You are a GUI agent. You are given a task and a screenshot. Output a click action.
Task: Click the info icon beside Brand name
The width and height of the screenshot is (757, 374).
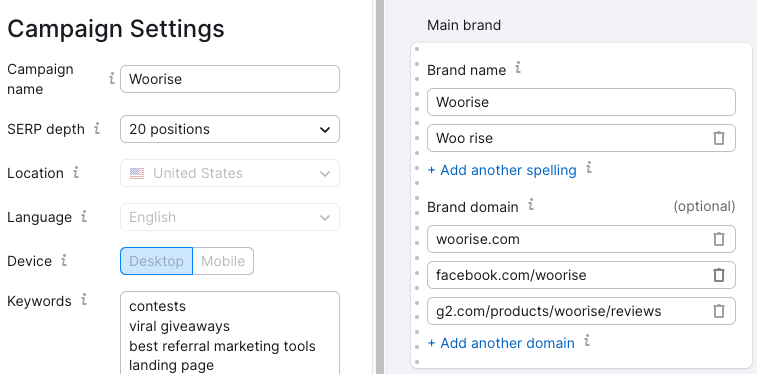click(518, 68)
